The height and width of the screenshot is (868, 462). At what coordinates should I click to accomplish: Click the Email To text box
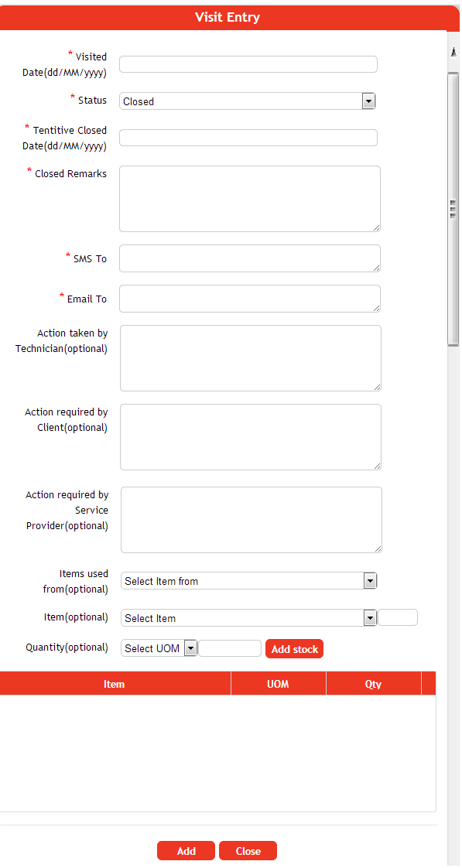[x=250, y=299]
